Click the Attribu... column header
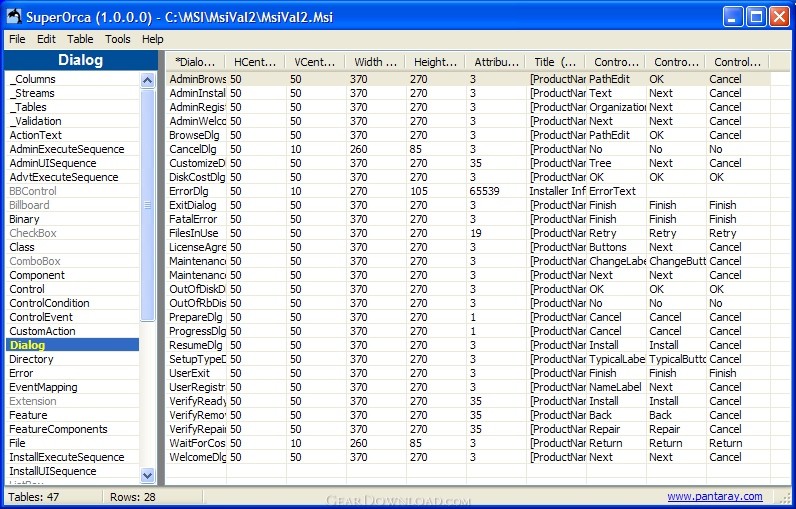This screenshot has width=796, height=509. (x=496, y=62)
